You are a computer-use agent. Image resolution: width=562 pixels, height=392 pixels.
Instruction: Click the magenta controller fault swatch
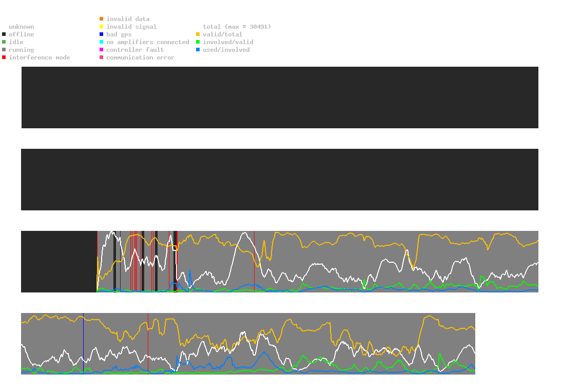(102, 50)
